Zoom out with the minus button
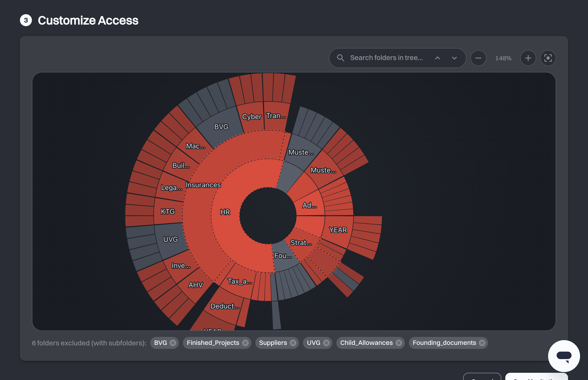Viewport: 588px width, 380px height. click(478, 58)
